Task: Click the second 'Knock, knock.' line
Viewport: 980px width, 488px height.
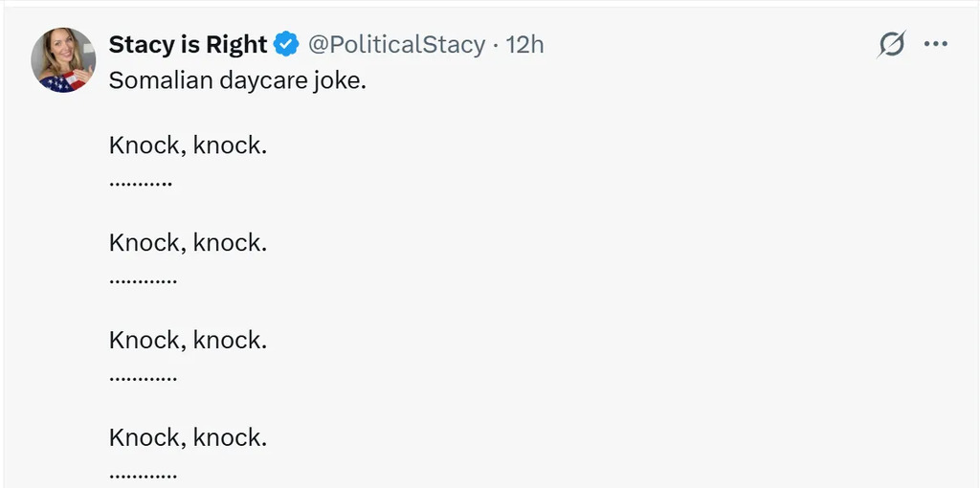Action: 188,243
